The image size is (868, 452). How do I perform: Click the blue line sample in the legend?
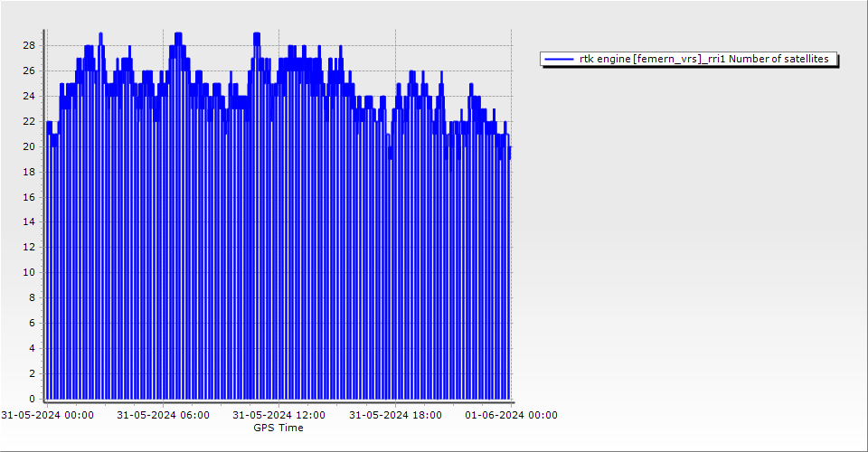tap(559, 59)
